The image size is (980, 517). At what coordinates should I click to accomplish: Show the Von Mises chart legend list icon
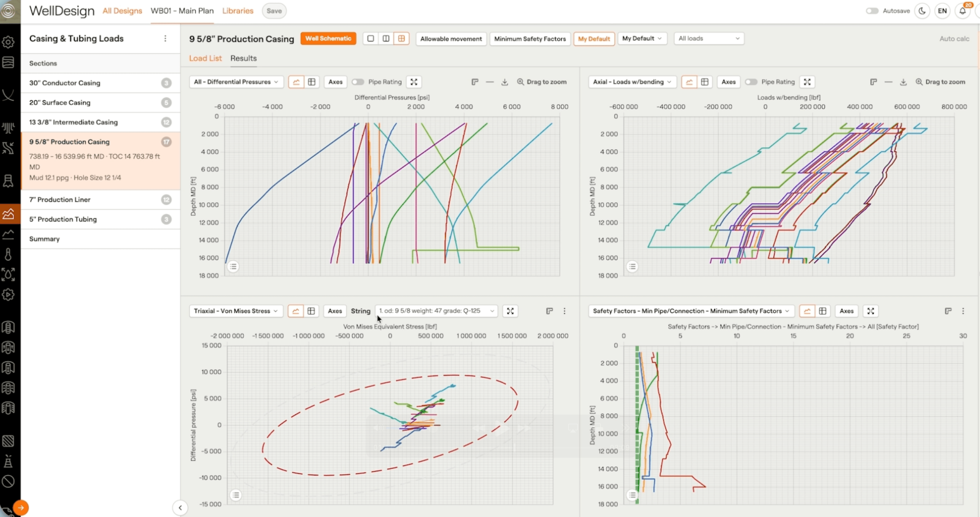236,495
